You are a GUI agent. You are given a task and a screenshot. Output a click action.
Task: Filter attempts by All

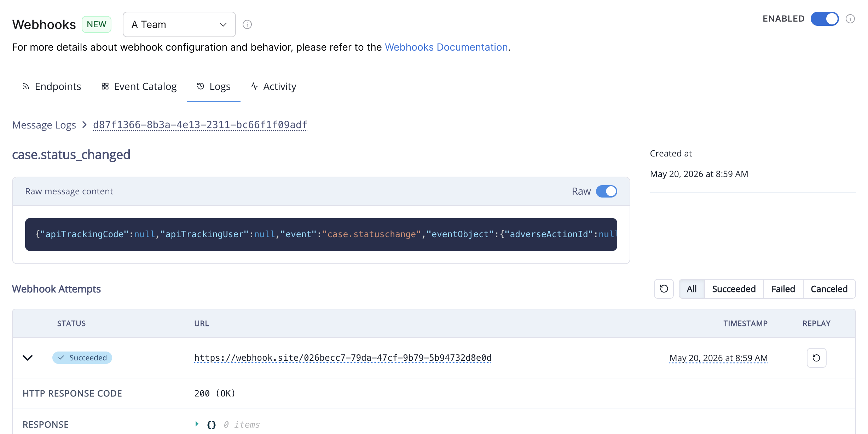pos(691,289)
